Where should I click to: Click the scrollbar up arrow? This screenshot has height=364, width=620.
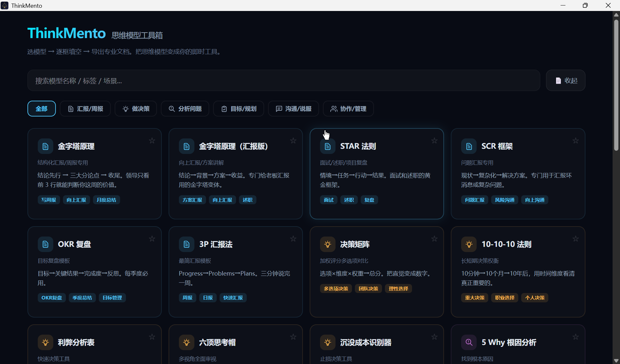(x=616, y=15)
